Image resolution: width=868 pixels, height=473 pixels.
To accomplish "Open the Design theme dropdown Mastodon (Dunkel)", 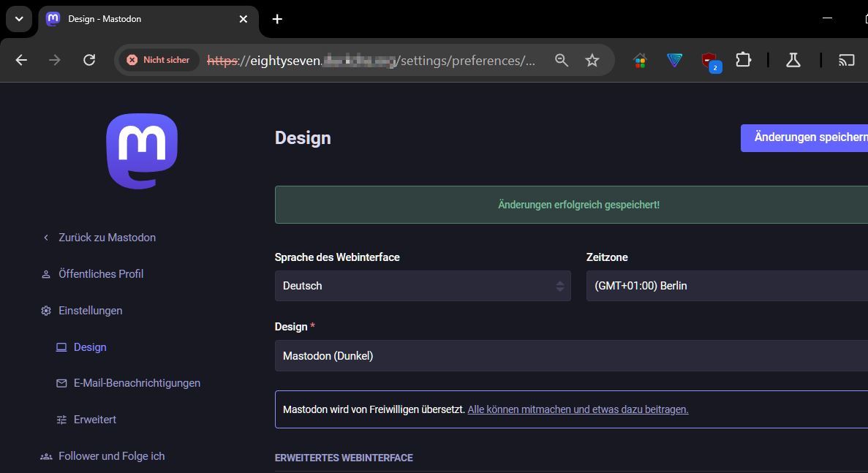I will pyautogui.click(x=570, y=356).
